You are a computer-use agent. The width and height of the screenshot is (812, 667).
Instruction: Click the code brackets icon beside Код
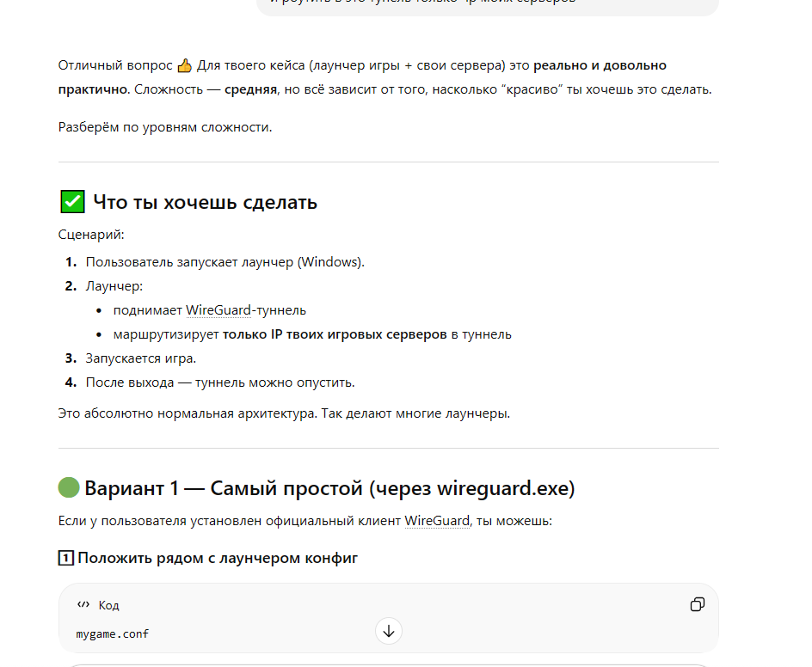[x=83, y=605]
